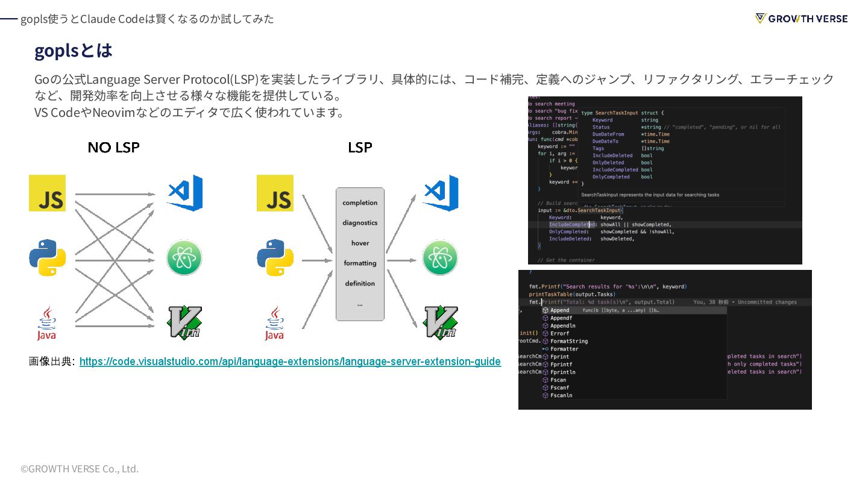Click 'diagnostics' in the LSP server box
Image resolution: width=868 pixels, height=488 pixels.
click(x=360, y=223)
